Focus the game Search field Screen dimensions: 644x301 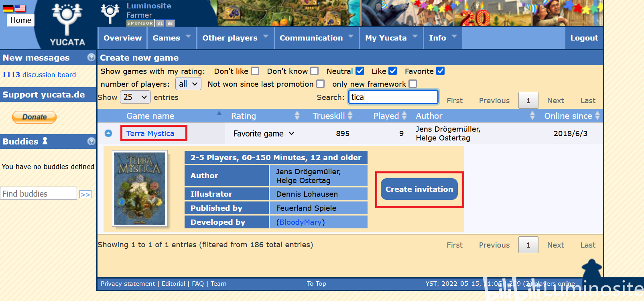click(x=393, y=97)
